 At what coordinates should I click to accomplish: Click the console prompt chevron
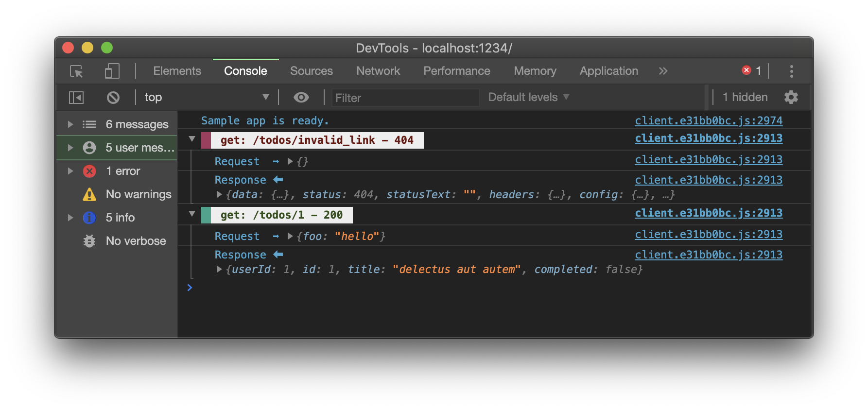pyautogui.click(x=190, y=288)
